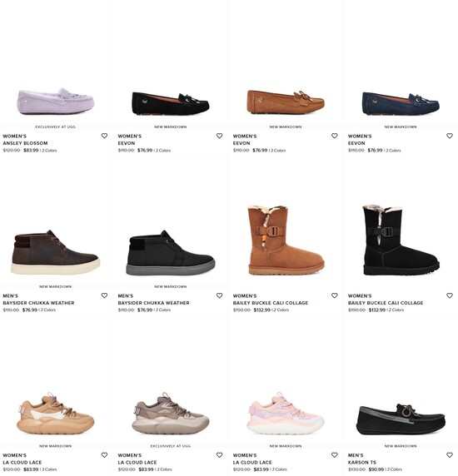Click wishlist heart for black Eevon loafer
The image size is (458, 476).
219,136
